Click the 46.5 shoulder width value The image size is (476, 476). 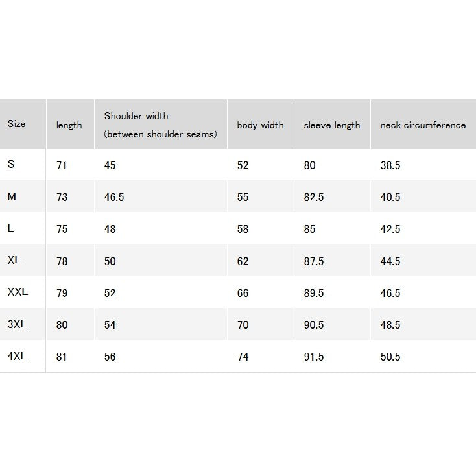click(114, 197)
